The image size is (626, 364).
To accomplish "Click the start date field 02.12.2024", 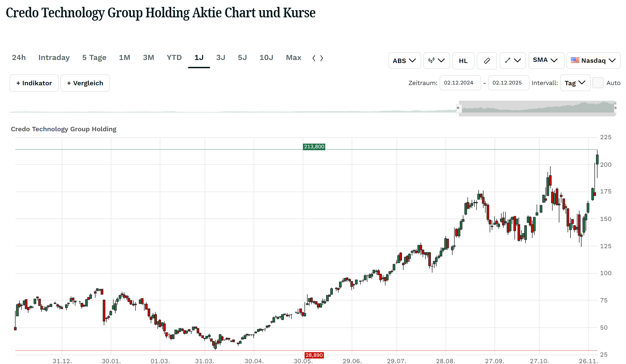I will point(460,83).
